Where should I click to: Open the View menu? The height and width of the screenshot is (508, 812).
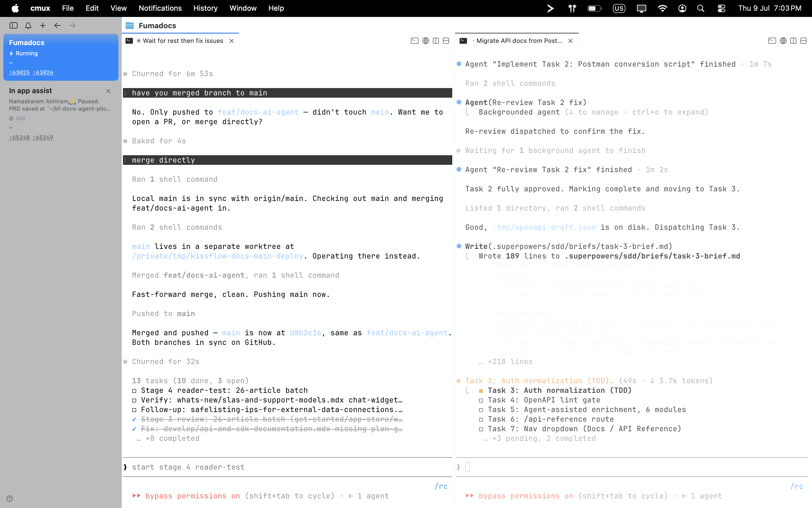pyautogui.click(x=119, y=8)
